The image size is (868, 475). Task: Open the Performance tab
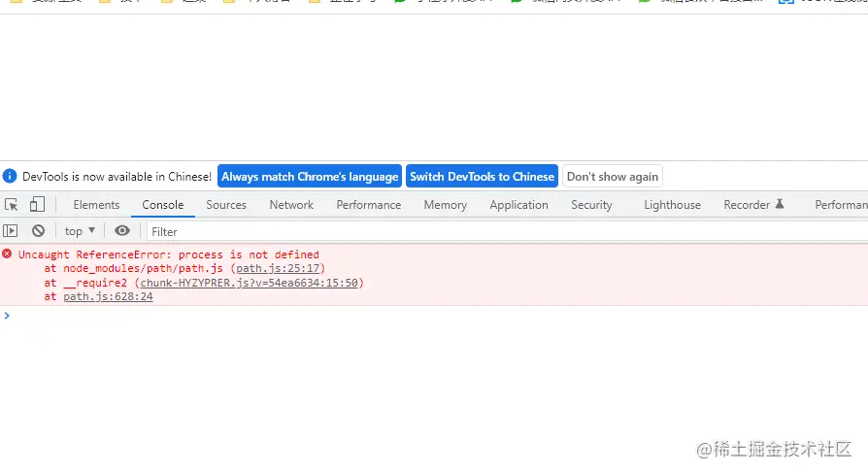point(369,205)
